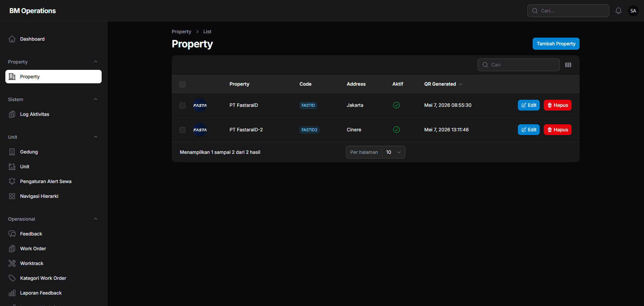Click the PT FastaraID-2 name cell
Screen dimensions: 644x306
click(x=246, y=130)
